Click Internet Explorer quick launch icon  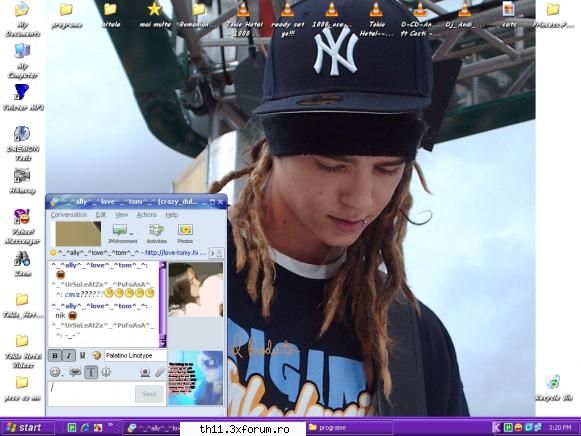pyautogui.click(x=85, y=427)
